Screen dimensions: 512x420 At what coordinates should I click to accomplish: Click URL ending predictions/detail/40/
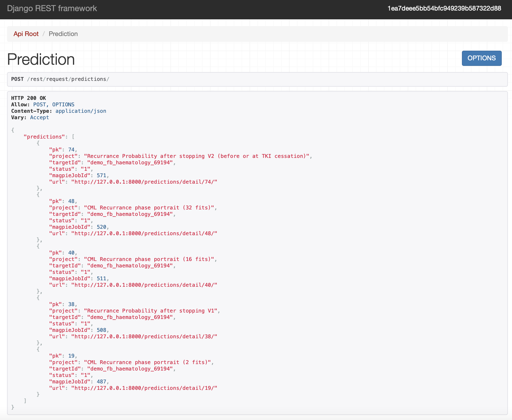point(144,285)
